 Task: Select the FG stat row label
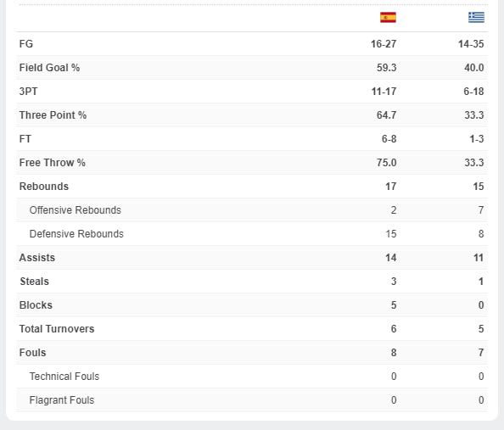coord(26,44)
